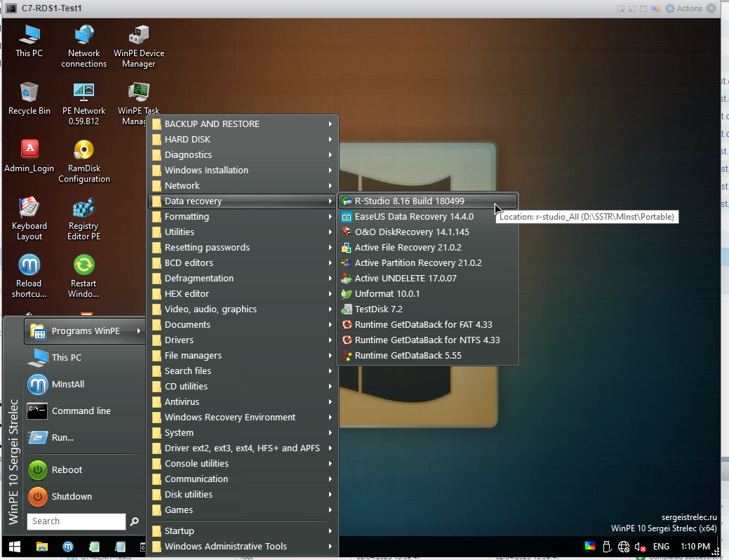Click the Restart Windows desktop icon

pos(83,266)
